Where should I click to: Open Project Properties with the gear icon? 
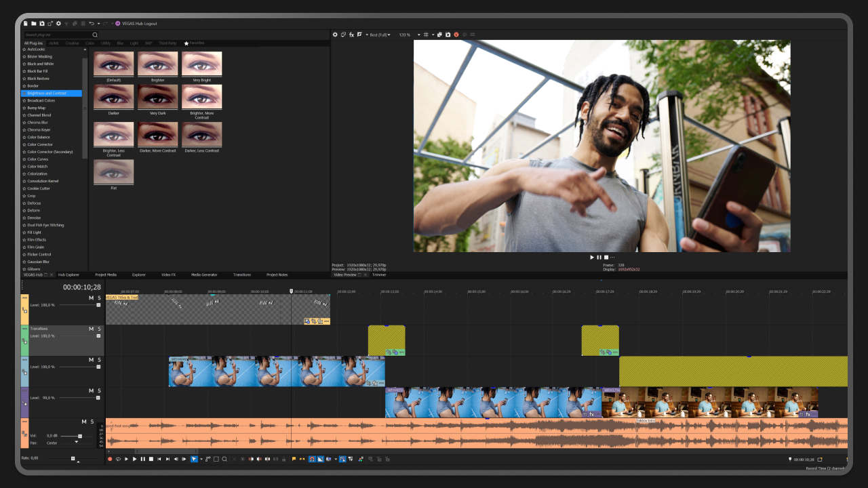(x=58, y=22)
